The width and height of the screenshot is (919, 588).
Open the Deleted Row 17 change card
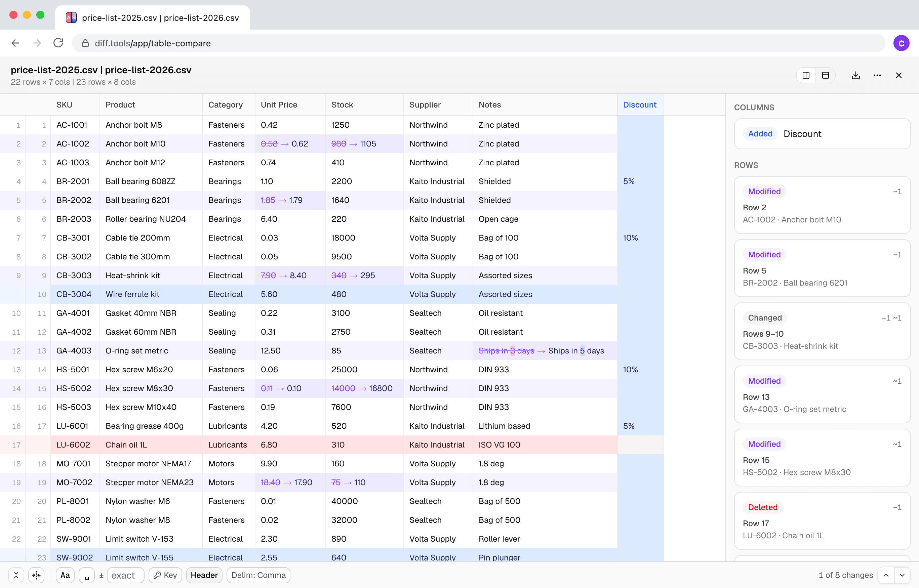tap(823, 521)
